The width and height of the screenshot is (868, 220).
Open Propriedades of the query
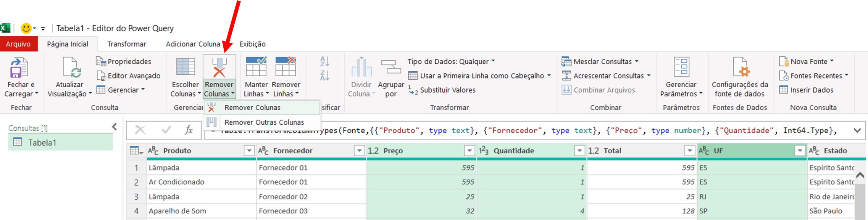124,61
